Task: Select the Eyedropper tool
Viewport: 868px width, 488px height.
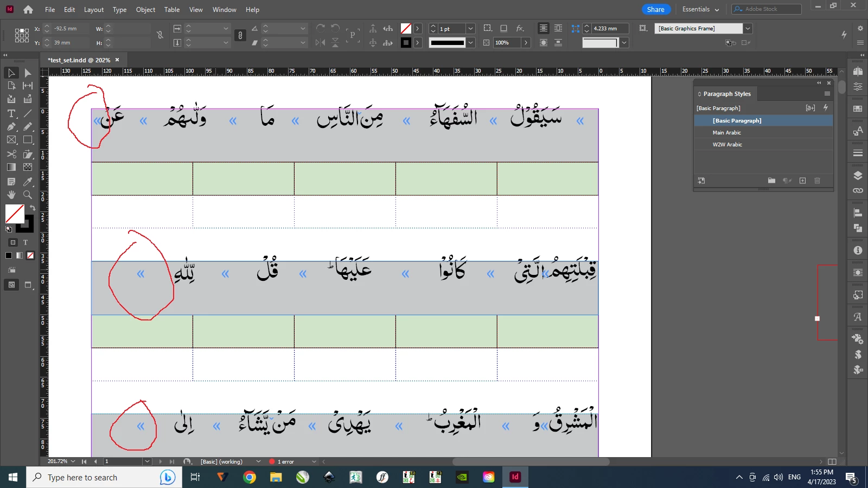Action: click(x=28, y=182)
